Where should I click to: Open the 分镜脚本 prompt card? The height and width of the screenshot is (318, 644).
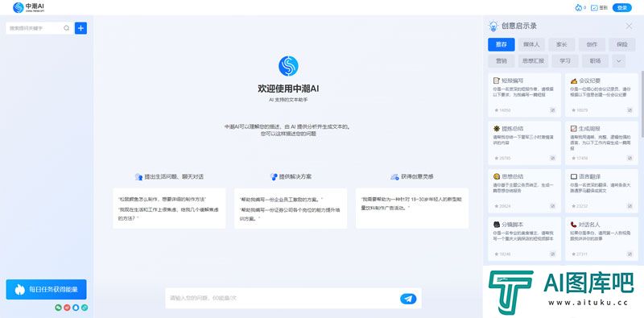click(525, 239)
